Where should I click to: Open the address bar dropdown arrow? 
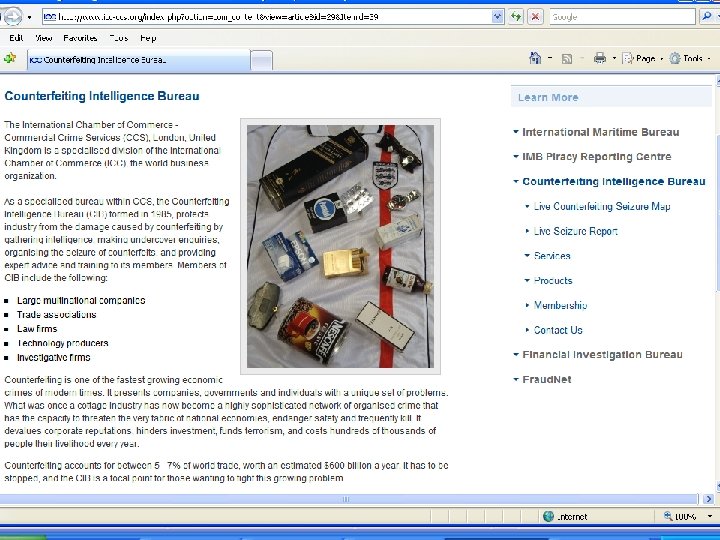tap(498, 17)
